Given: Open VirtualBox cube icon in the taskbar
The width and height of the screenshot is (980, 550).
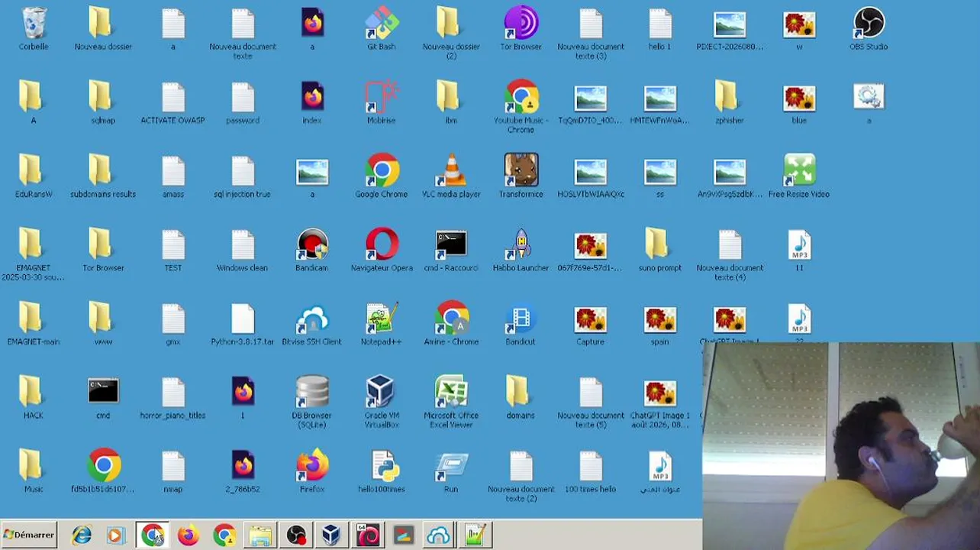Looking at the screenshot, I should (331, 535).
